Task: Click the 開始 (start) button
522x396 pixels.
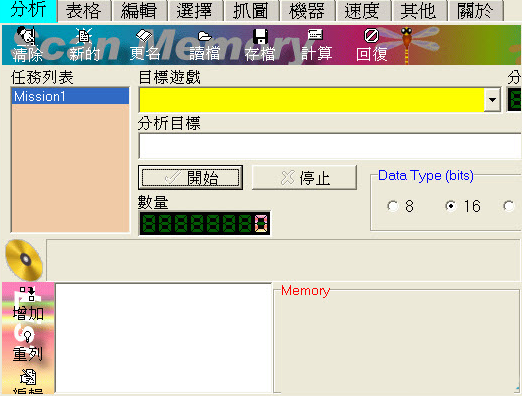Action: tap(190, 178)
